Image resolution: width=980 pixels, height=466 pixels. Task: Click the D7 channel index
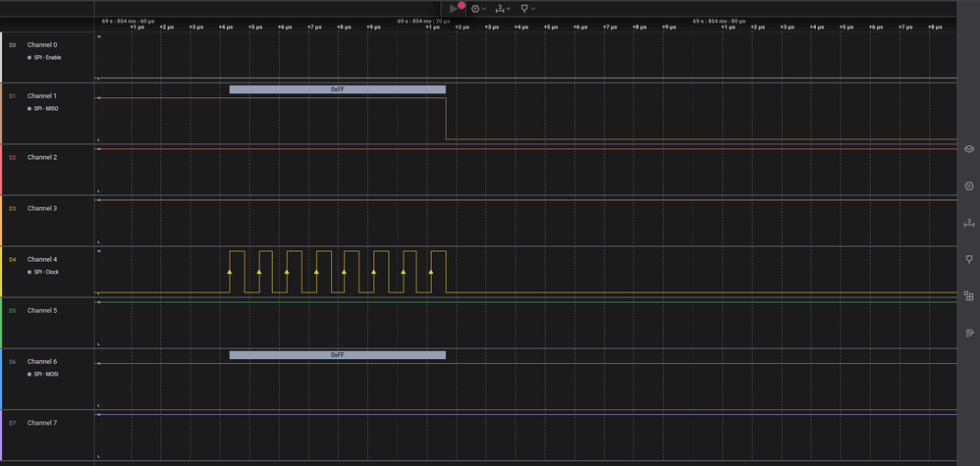pyautogui.click(x=12, y=423)
